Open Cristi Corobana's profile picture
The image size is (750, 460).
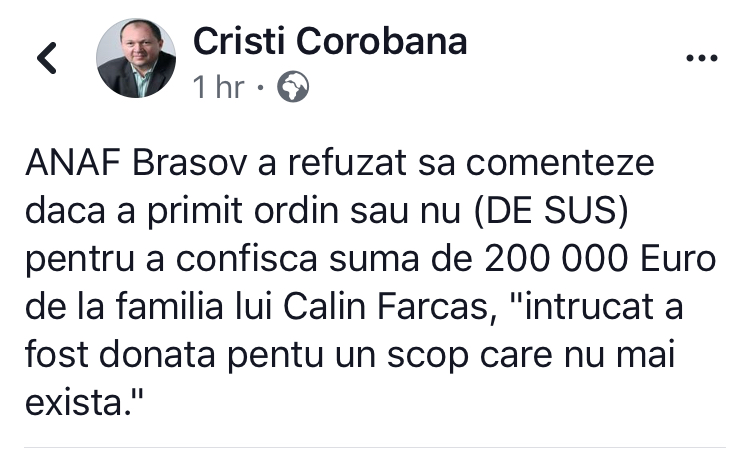point(136,58)
